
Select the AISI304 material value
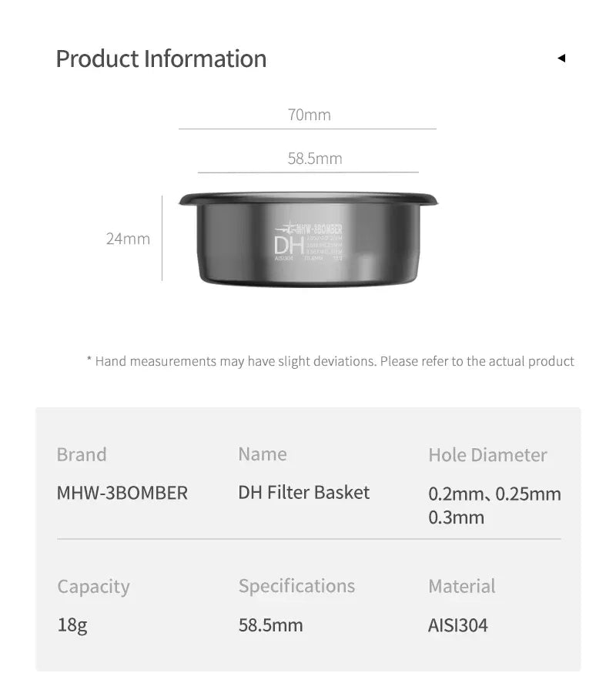click(457, 624)
